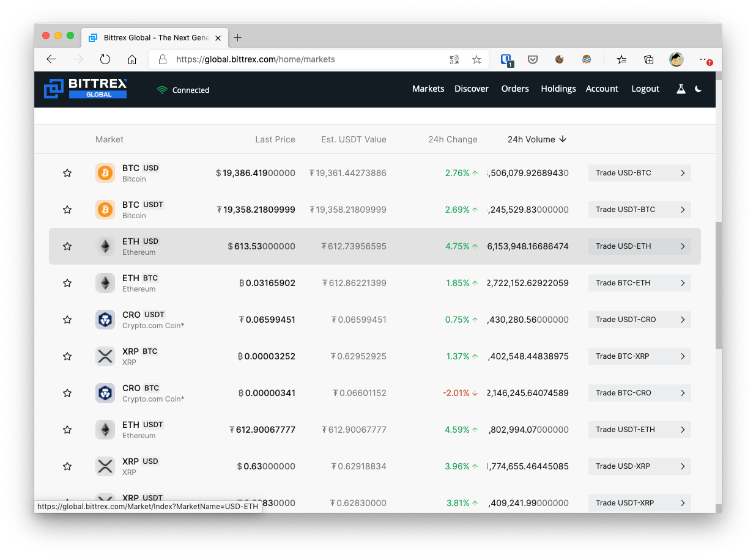Open the browser collections icon
This screenshot has width=756, height=558.
tap(649, 59)
